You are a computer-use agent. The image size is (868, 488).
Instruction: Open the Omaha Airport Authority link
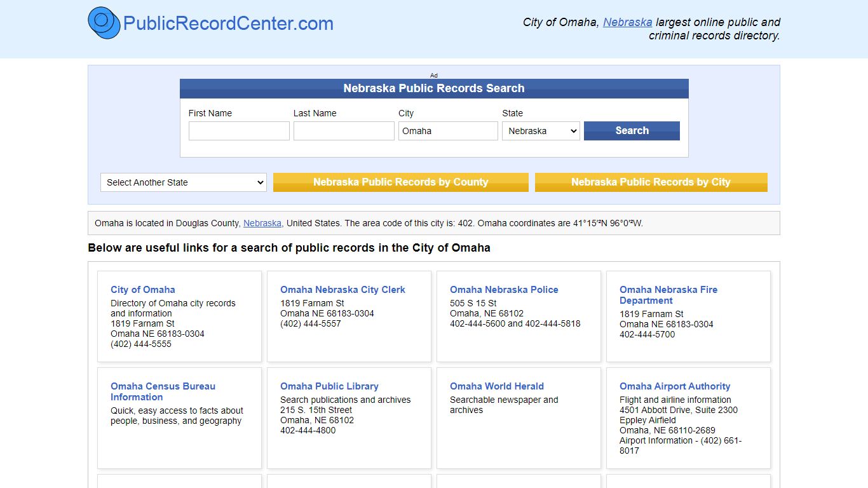[675, 386]
